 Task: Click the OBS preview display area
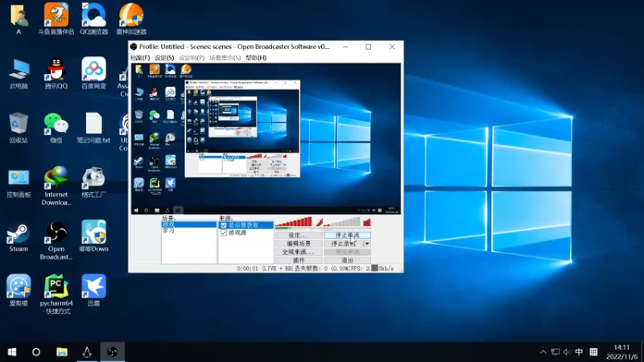(266, 138)
